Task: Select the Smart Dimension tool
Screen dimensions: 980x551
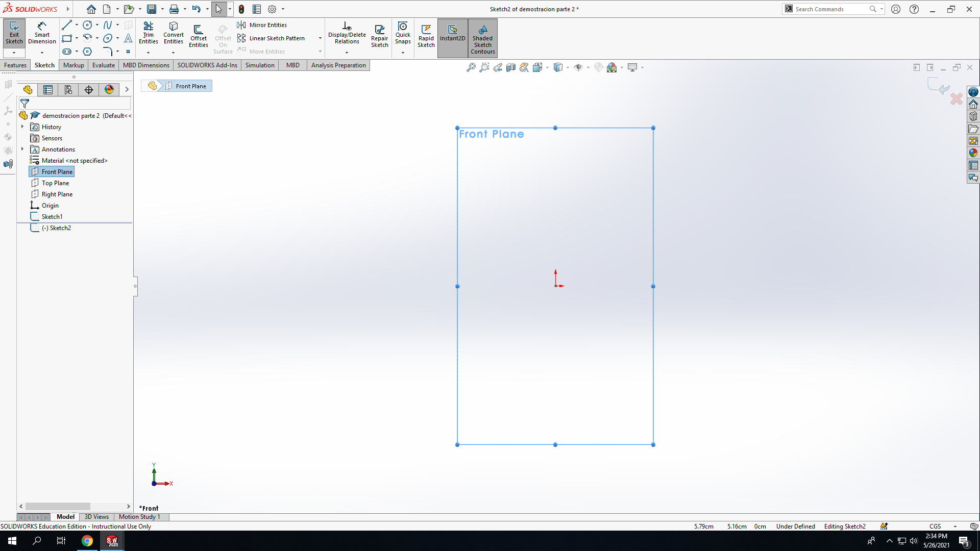Action: tap(42, 34)
